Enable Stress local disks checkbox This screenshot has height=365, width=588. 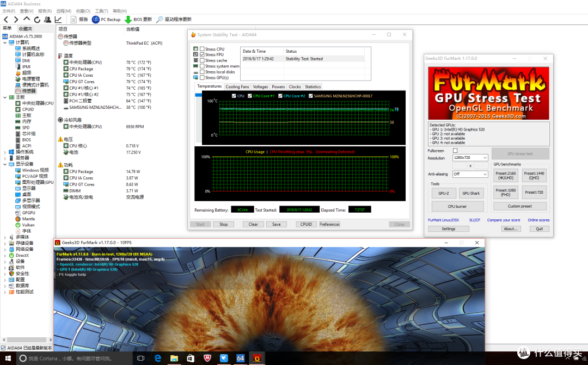point(202,72)
